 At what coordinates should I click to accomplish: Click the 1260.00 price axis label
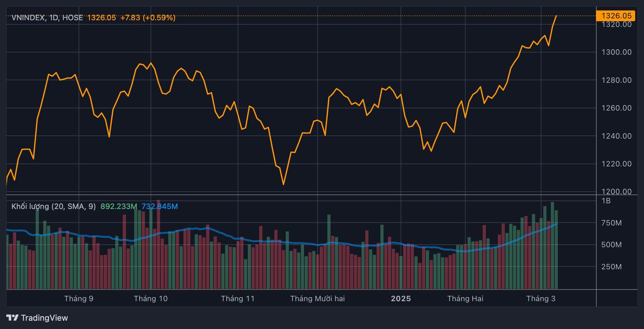pos(616,108)
